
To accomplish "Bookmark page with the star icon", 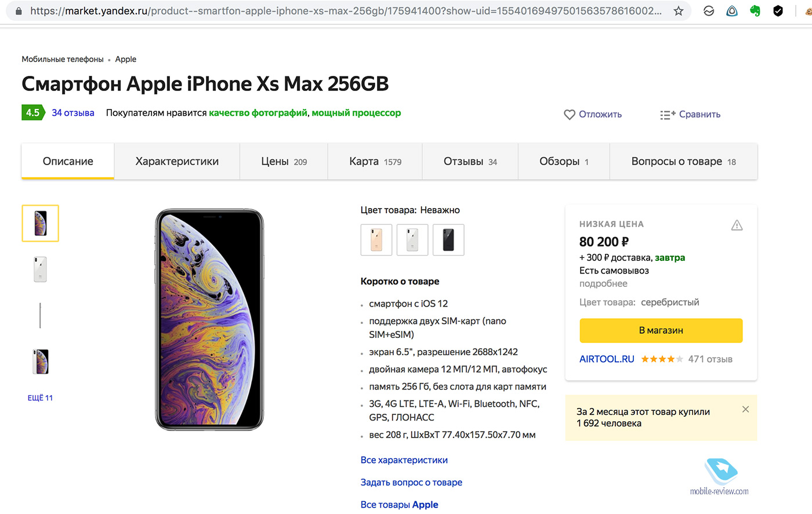I will pos(679,11).
